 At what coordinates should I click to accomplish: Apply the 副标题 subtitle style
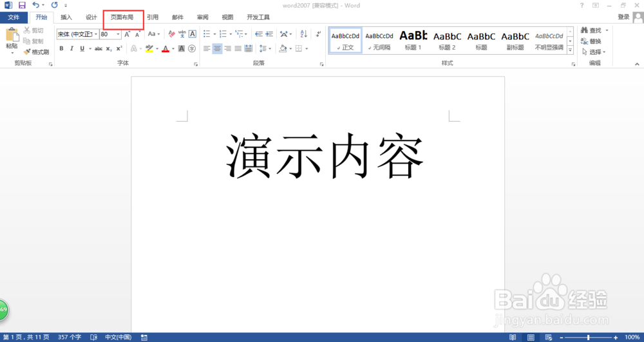pyautogui.click(x=515, y=41)
